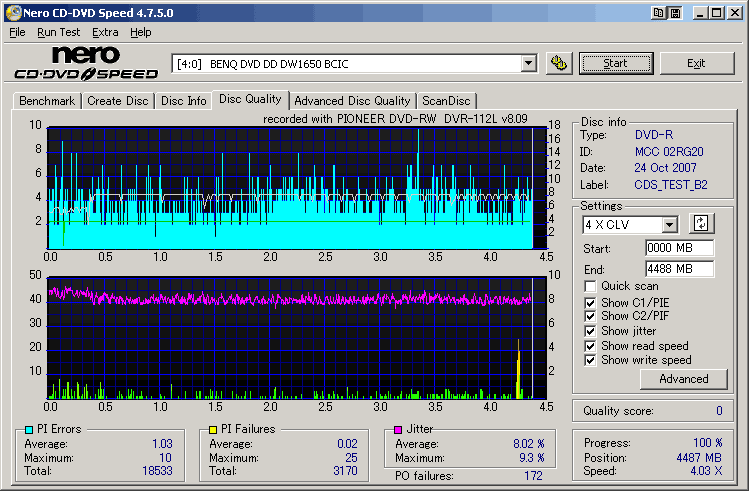
Task: Switch to the Create Disc tab
Action: [x=118, y=101]
